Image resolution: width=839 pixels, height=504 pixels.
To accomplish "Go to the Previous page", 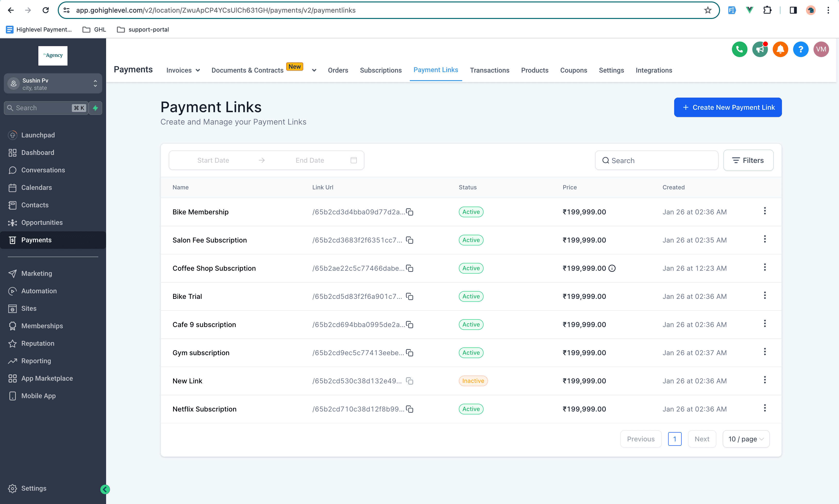I will [x=641, y=439].
